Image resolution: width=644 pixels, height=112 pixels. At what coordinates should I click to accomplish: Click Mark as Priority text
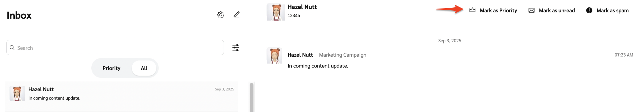pyautogui.click(x=498, y=10)
